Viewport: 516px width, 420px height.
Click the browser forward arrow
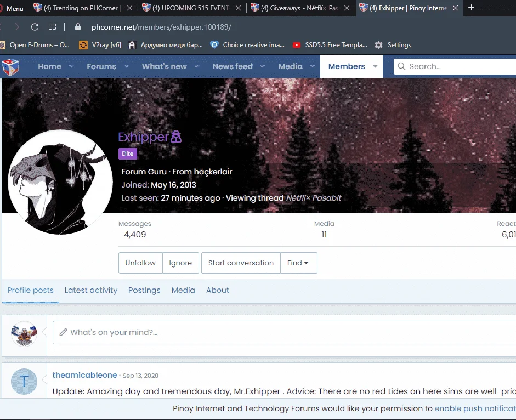pyautogui.click(x=17, y=27)
